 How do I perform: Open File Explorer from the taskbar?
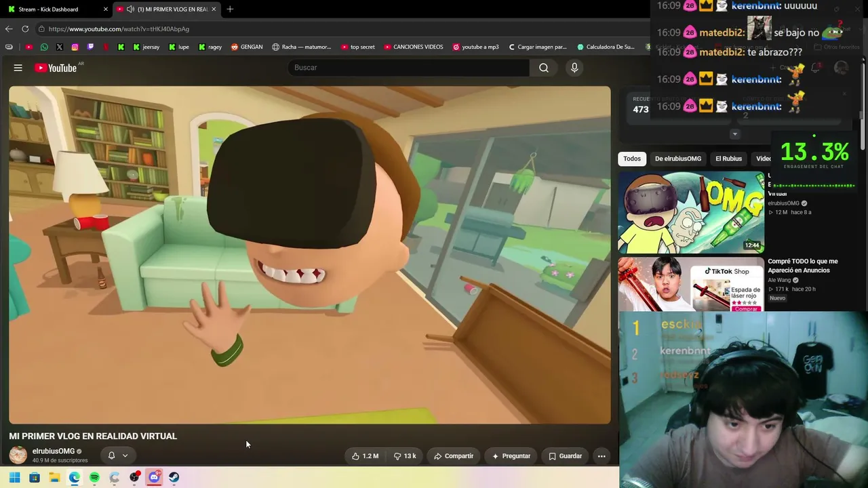tap(54, 477)
